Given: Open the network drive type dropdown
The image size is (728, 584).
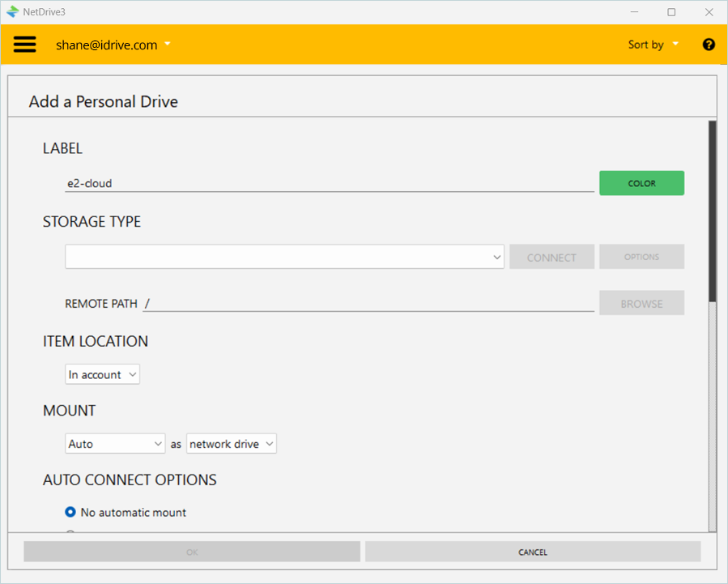Looking at the screenshot, I should pyautogui.click(x=232, y=444).
